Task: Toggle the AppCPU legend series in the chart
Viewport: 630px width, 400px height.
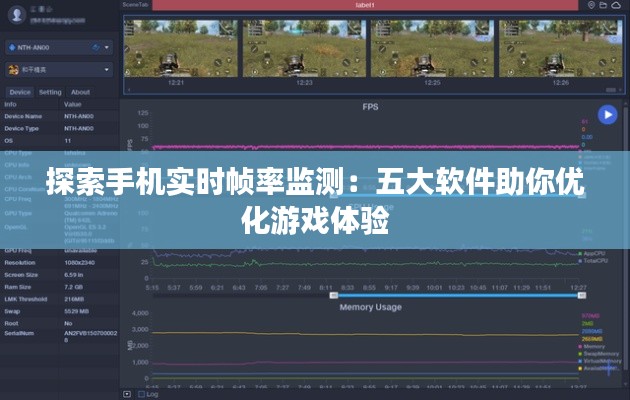Action: click(x=594, y=253)
